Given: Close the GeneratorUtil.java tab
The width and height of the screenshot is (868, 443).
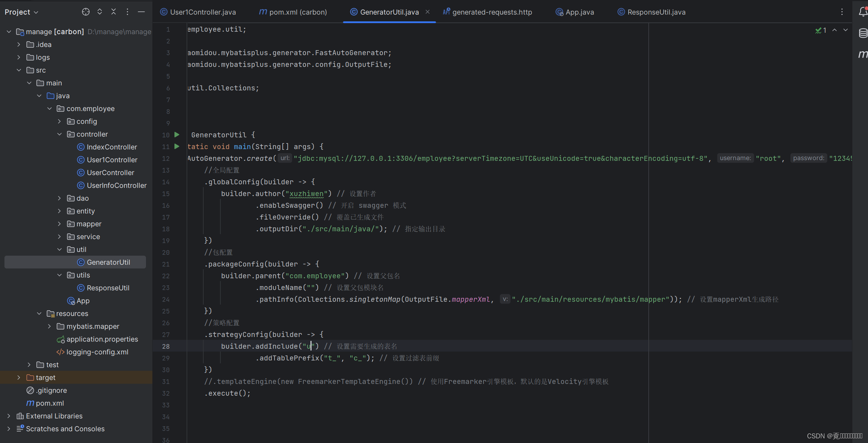Looking at the screenshot, I should (x=428, y=12).
